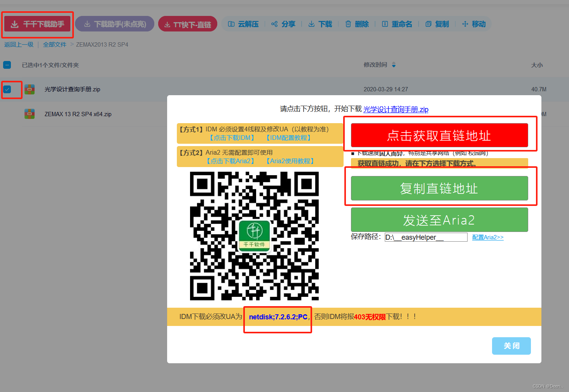The width and height of the screenshot is (569, 392).
Task: Click the 2020-03-29 14:27 modified time
Action: [x=386, y=89]
